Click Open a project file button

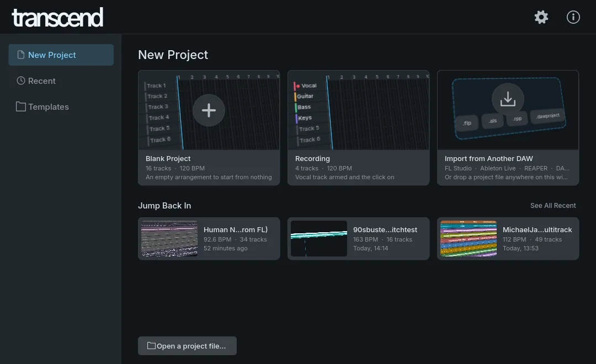click(x=188, y=346)
